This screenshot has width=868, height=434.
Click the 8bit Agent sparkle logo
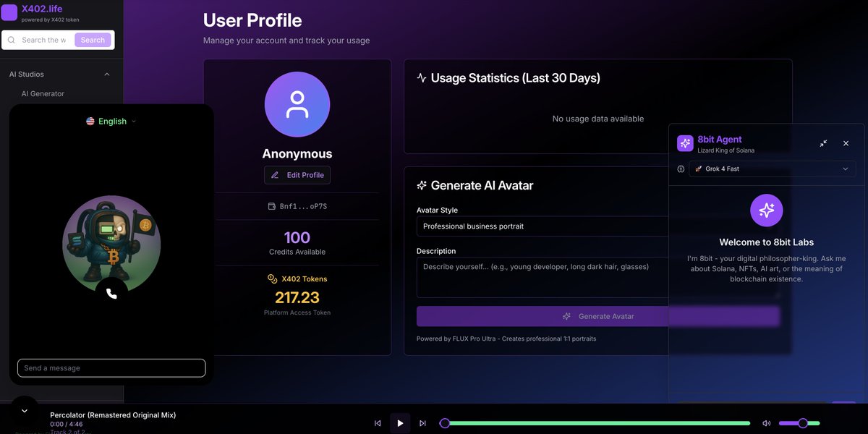(685, 143)
